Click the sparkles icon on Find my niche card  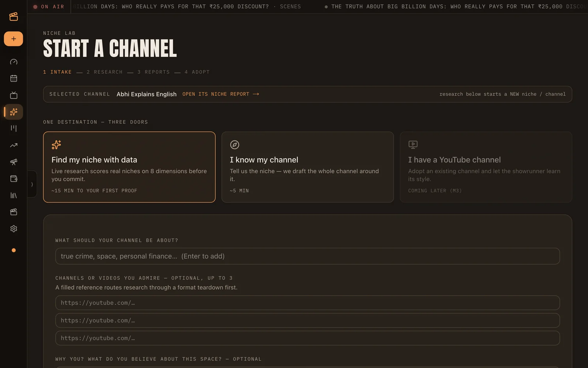click(56, 145)
